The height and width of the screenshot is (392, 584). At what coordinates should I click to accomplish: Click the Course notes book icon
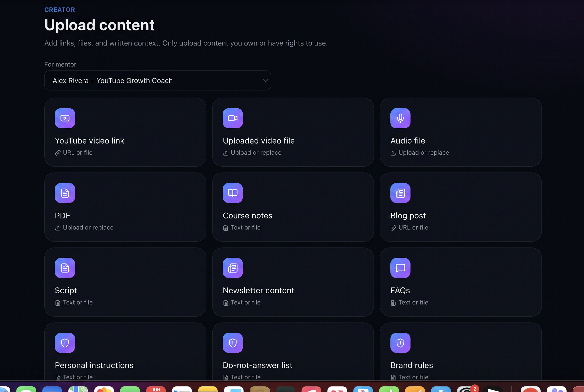[233, 193]
